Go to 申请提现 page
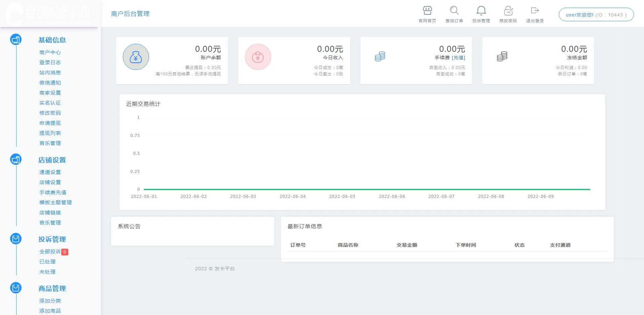 click(x=50, y=123)
